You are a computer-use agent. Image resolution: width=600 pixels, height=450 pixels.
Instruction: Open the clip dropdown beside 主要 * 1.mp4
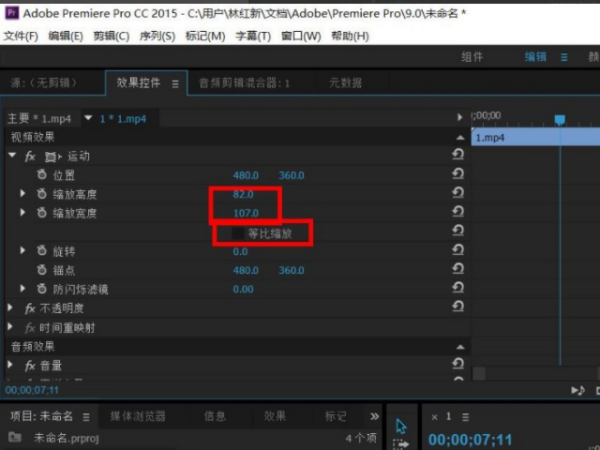(x=88, y=118)
